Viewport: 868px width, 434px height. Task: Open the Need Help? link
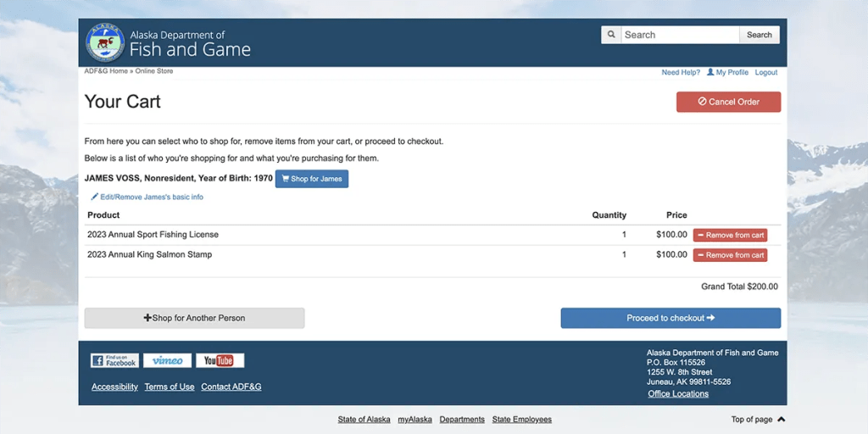coord(681,73)
